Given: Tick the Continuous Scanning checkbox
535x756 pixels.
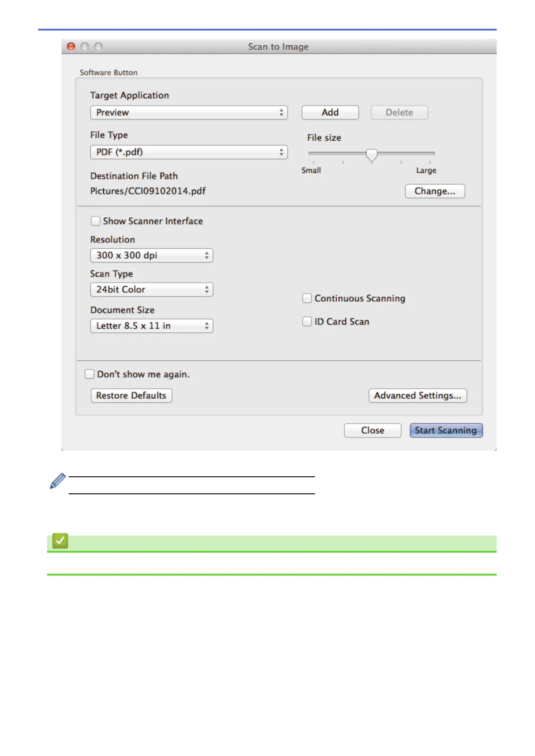Looking at the screenshot, I should pos(307,298).
